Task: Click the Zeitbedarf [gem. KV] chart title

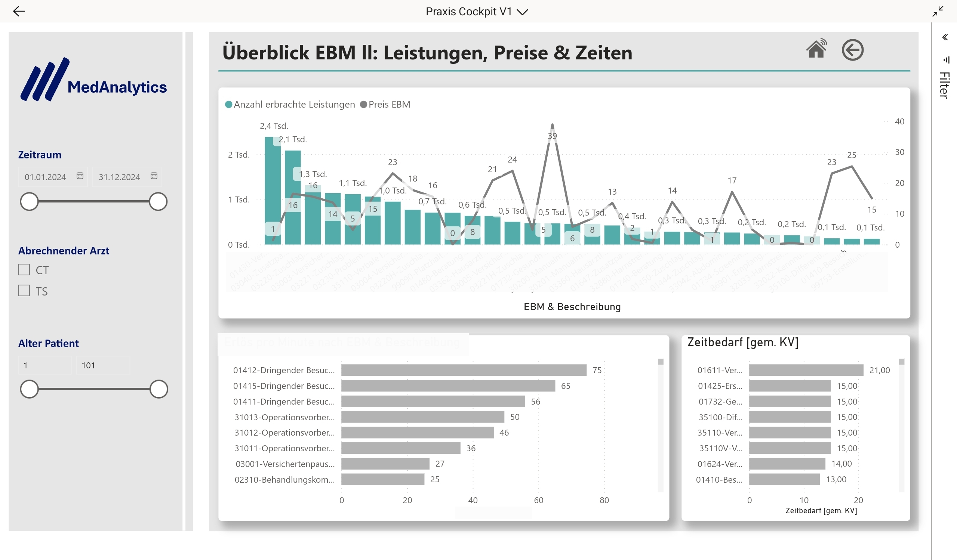Action: coord(743,342)
